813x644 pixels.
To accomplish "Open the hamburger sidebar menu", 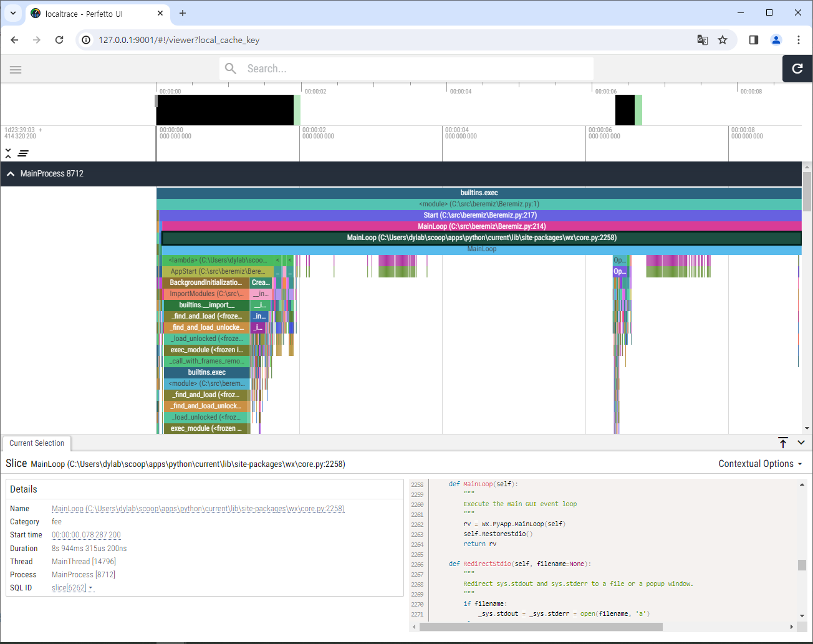I will pyautogui.click(x=16, y=69).
